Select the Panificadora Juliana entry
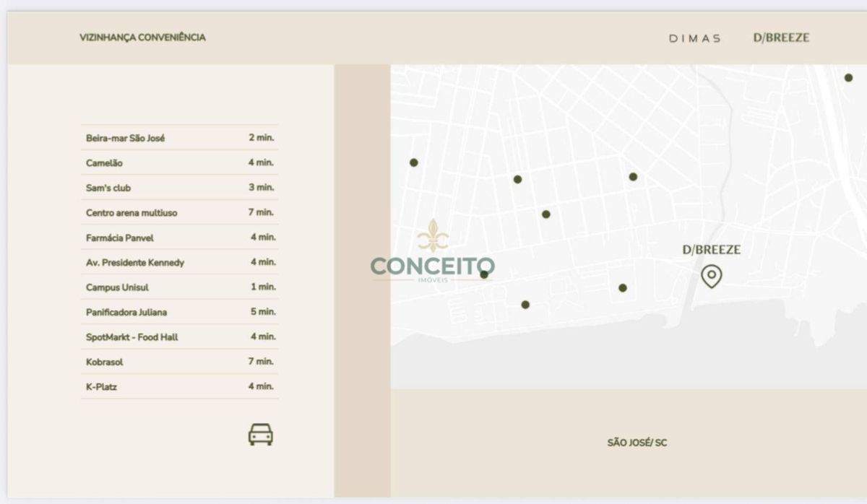The width and height of the screenshot is (867, 504). pyautogui.click(x=179, y=312)
